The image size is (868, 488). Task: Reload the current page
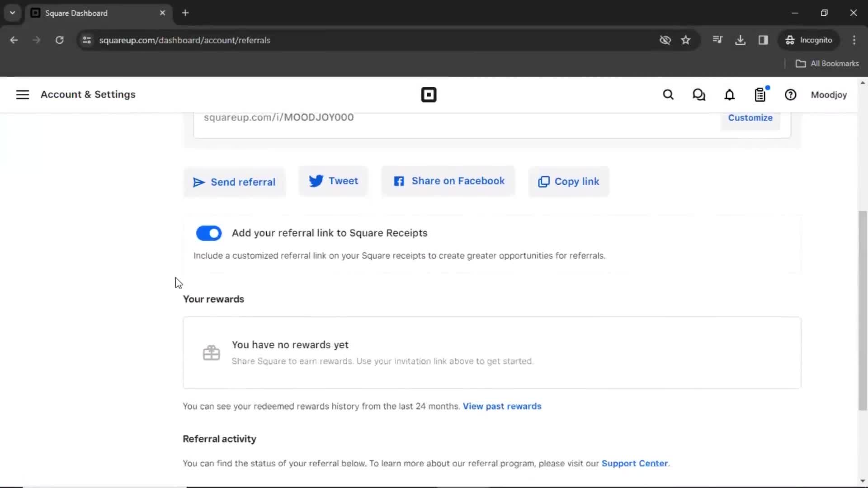(59, 40)
